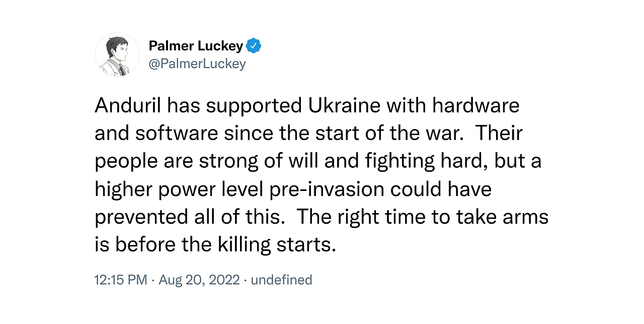Click the word "hardware" in the tweet
The width and height of the screenshot is (644, 324).
(475, 106)
